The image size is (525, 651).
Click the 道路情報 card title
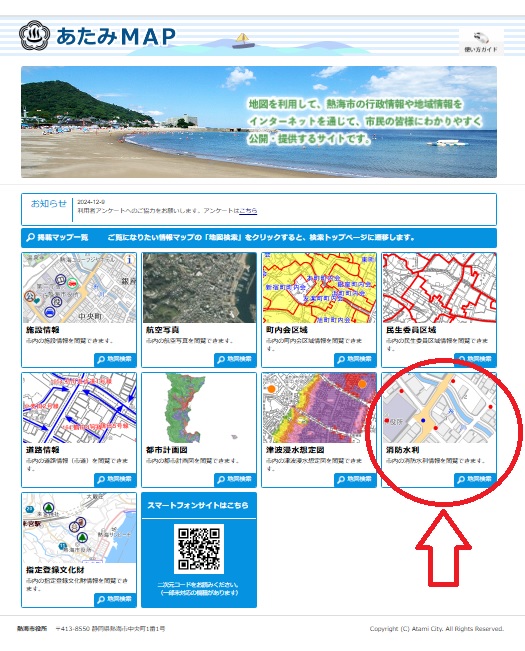click(x=42, y=450)
